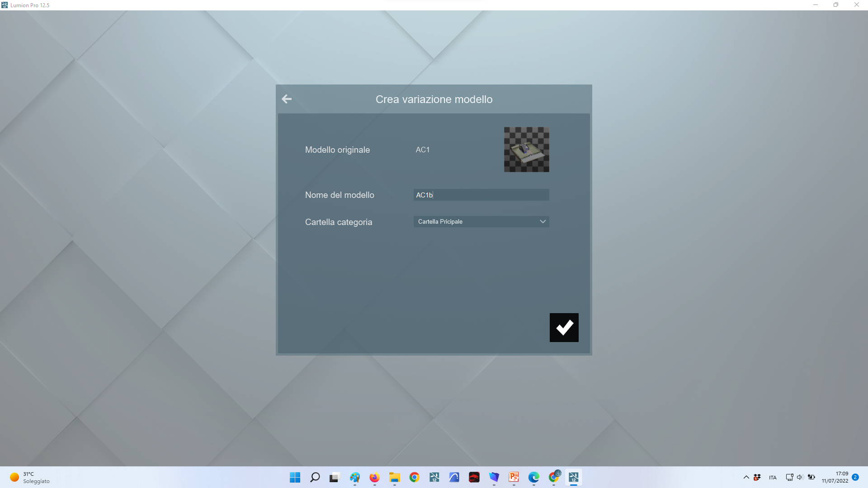The height and width of the screenshot is (488, 868).
Task: Switch the ITA input language indicator
Action: (x=773, y=478)
